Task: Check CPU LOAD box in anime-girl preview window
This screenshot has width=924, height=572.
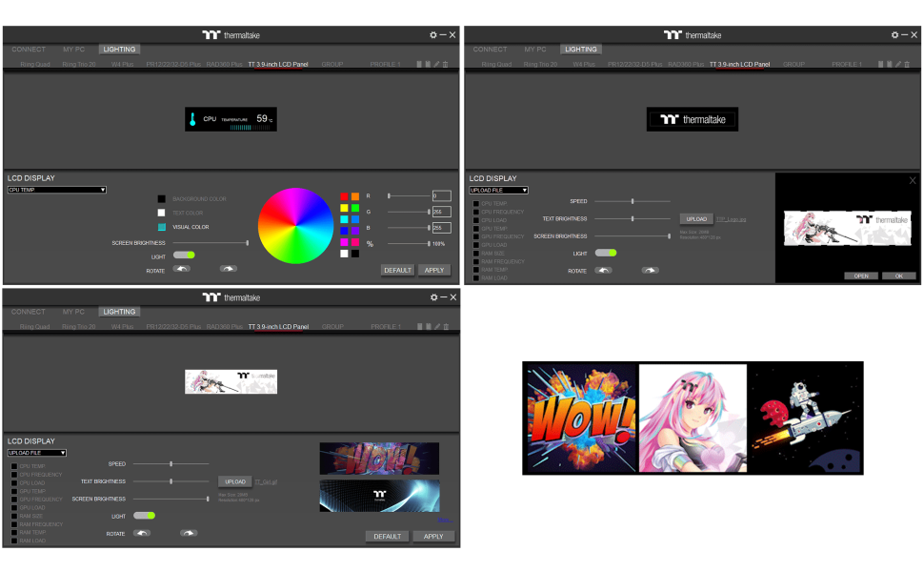Action: [x=14, y=483]
